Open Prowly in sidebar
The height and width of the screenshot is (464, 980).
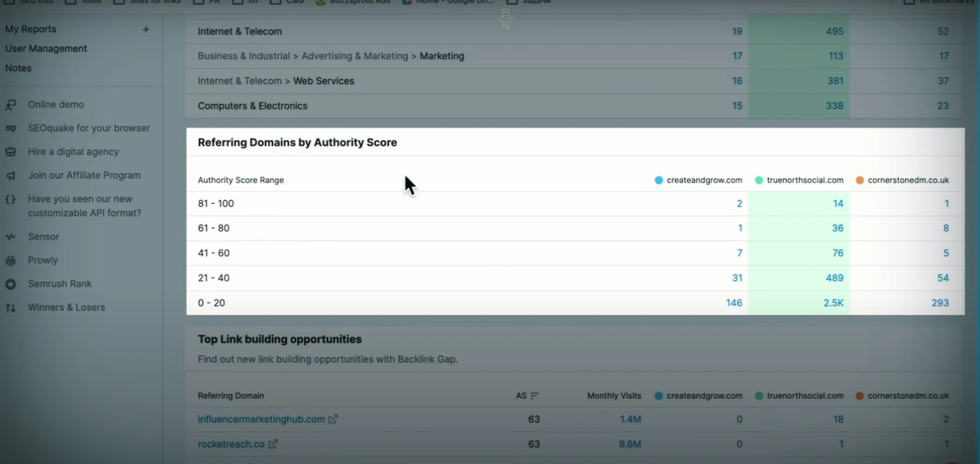click(x=43, y=260)
